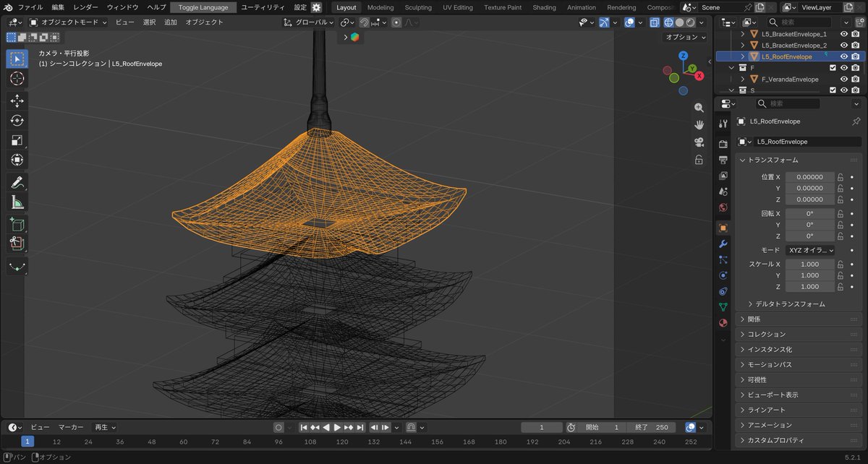Click the pan hand viewport icon
868x464 pixels.
(699, 124)
